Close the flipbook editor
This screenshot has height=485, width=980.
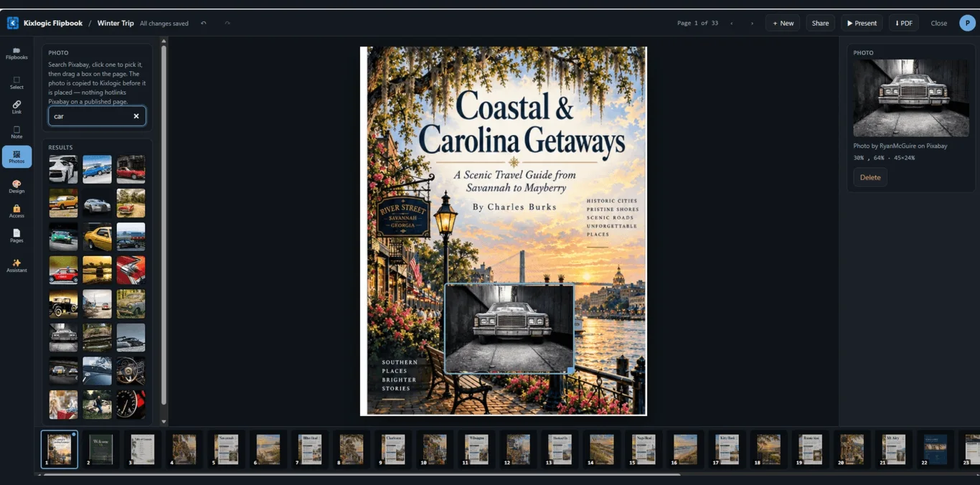click(938, 23)
